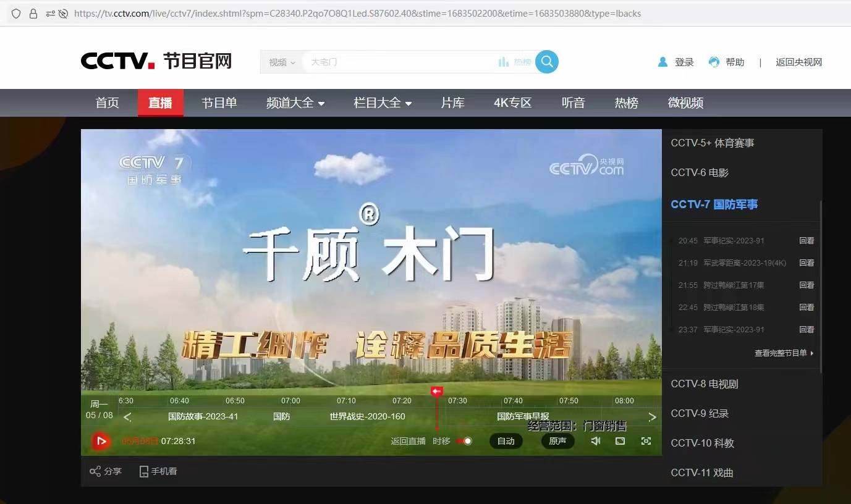Viewport: 851px width, 504px height.
Task: Select 国防军事早报 in the timeline
Action: coord(523,416)
